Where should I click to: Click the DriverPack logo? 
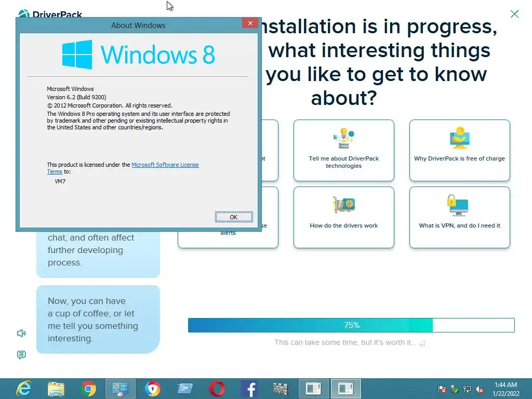(x=50, y=14)
